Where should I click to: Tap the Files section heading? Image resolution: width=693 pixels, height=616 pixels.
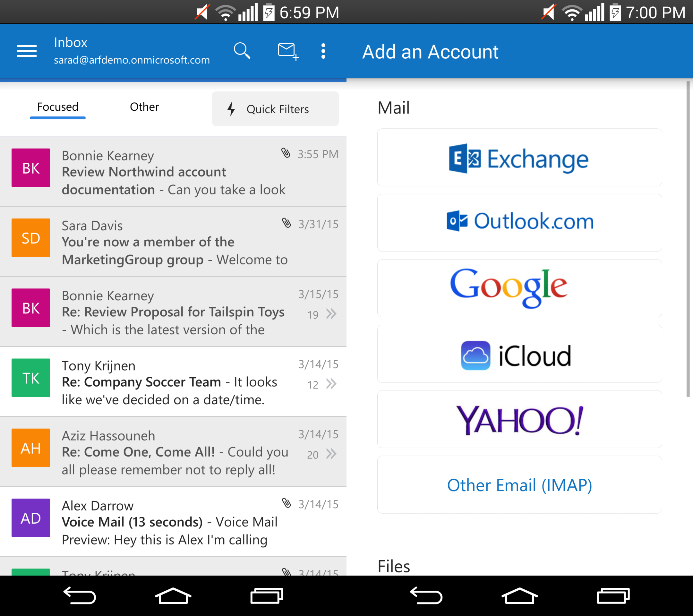pyautogui.click(x=394, y=566)
